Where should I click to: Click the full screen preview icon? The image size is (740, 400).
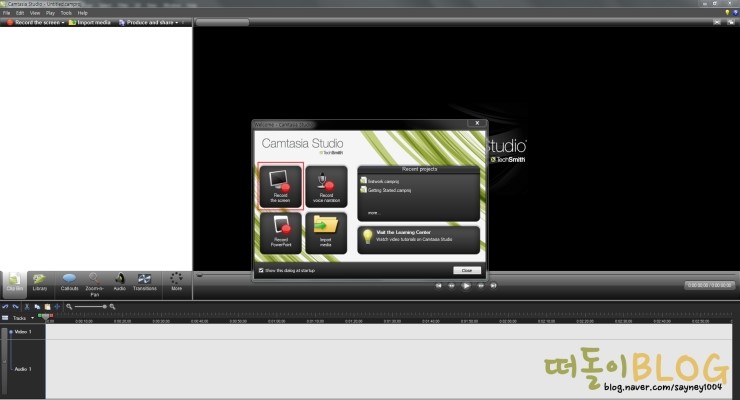[717, 22]
